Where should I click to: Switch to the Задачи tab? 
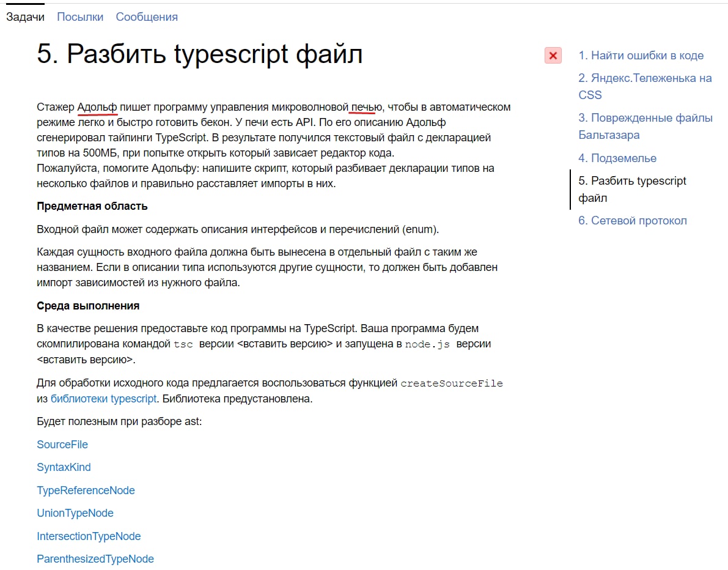(25, 17)
